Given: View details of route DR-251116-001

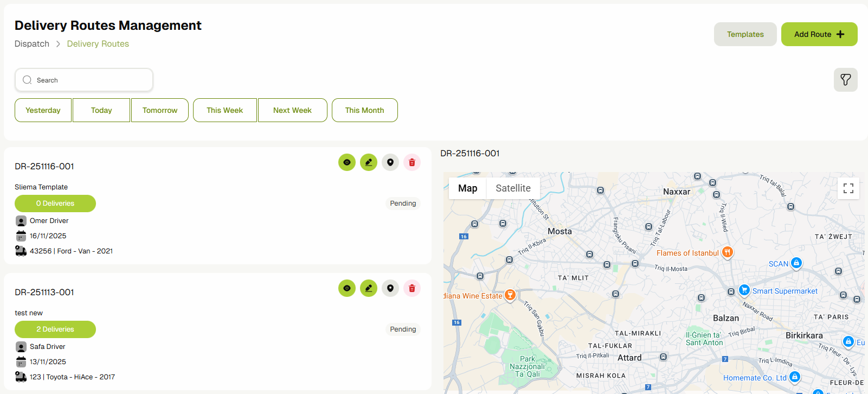Looking at the screenshot, I should tap(347, 162).
